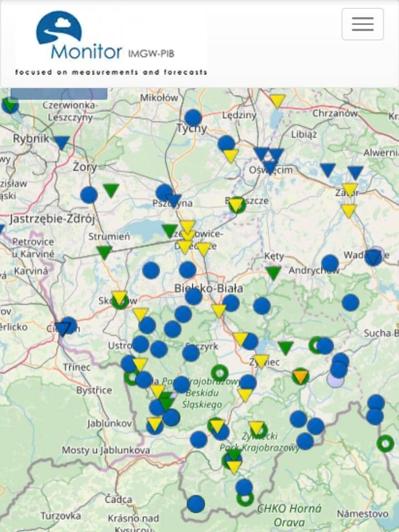Select the yellow triangle marker at Zator

[x=350, y=190]
